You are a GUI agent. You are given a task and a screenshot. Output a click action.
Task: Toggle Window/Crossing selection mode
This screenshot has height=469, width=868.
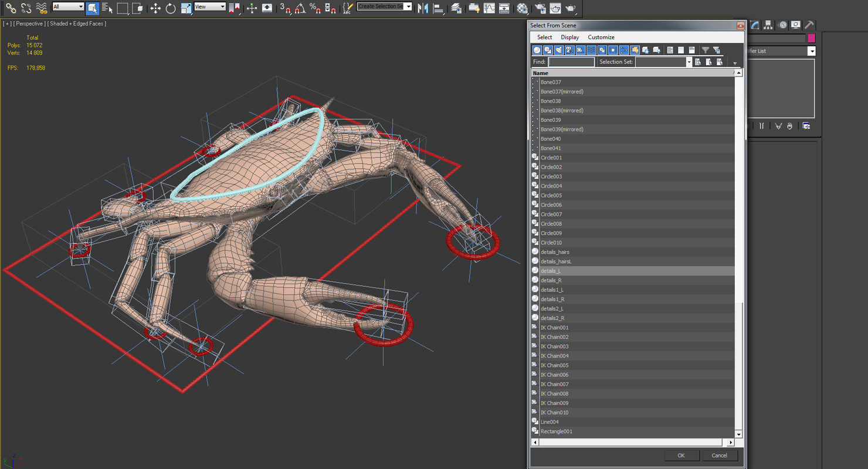click(x=137, y=8)
